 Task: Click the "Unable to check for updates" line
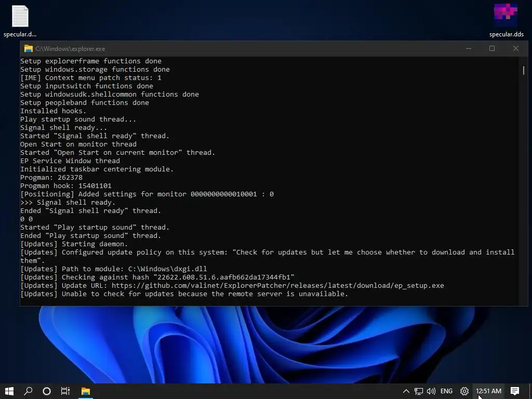click(184, 294)
